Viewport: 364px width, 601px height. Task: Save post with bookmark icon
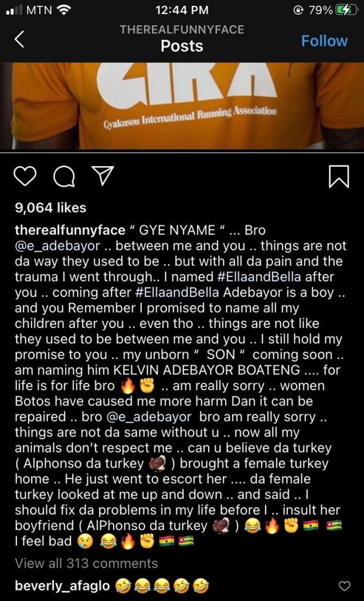(339, 176)
